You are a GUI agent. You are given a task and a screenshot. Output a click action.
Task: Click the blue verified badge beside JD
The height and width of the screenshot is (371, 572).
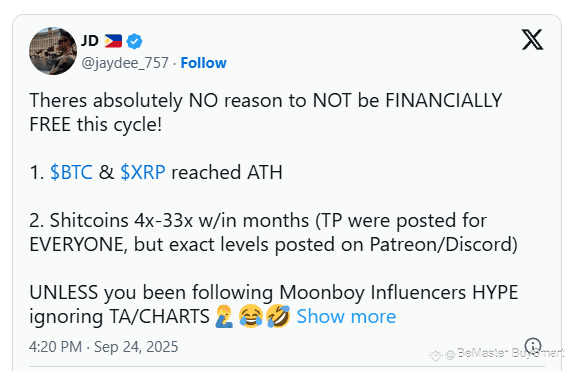(x=134, y=41)
